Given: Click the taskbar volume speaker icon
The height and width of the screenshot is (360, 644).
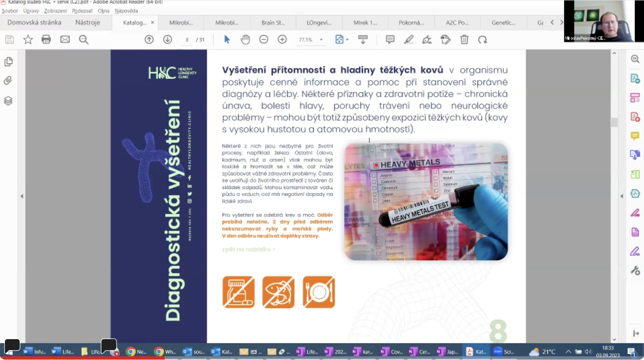Looking at the screenshot, I should point(588,351).
